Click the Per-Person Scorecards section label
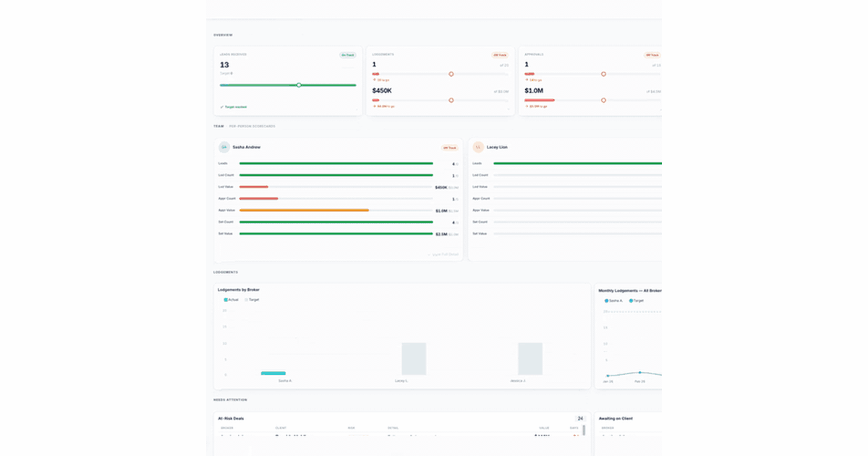This screenshot has height=456, width=868. 252,126
